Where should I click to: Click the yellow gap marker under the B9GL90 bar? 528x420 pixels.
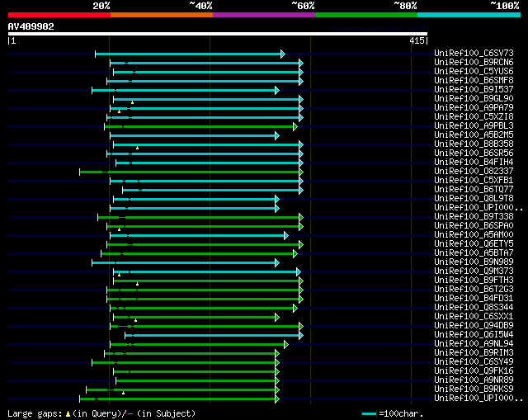point(132,102)
